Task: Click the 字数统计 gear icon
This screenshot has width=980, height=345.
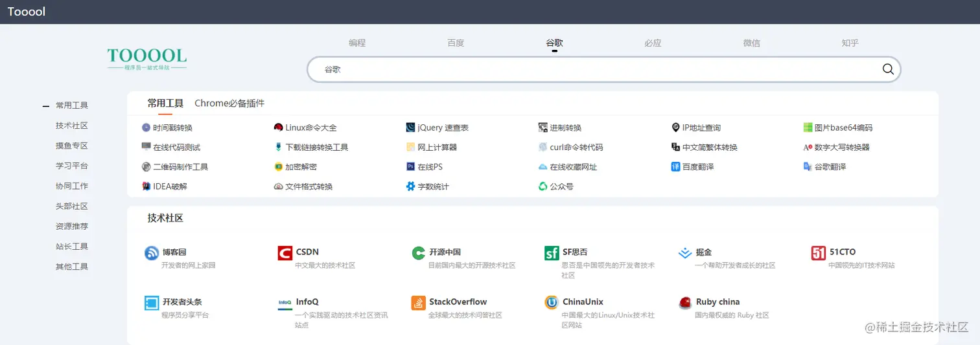Action: pos(410,186)
